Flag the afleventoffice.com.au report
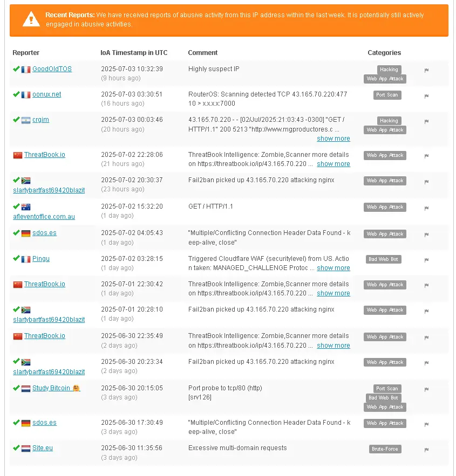The width and height of the screenshot is (456, 476). [426, 208]
